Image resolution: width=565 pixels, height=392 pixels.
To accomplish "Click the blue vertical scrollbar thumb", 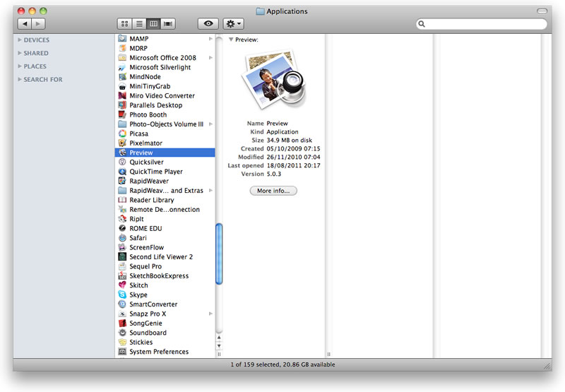I will tap(219, 254).
